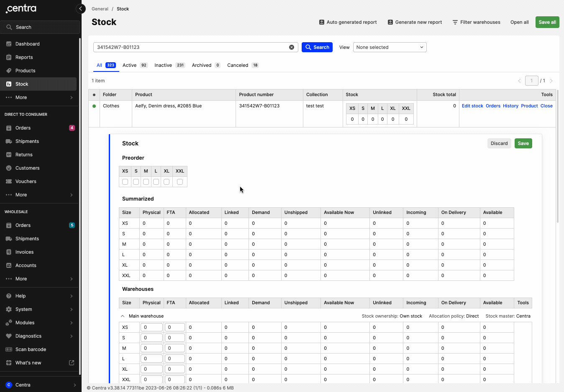Check the preorder box for size M
564x392 pixels.
pyautogui.click(x=146, y=182)
